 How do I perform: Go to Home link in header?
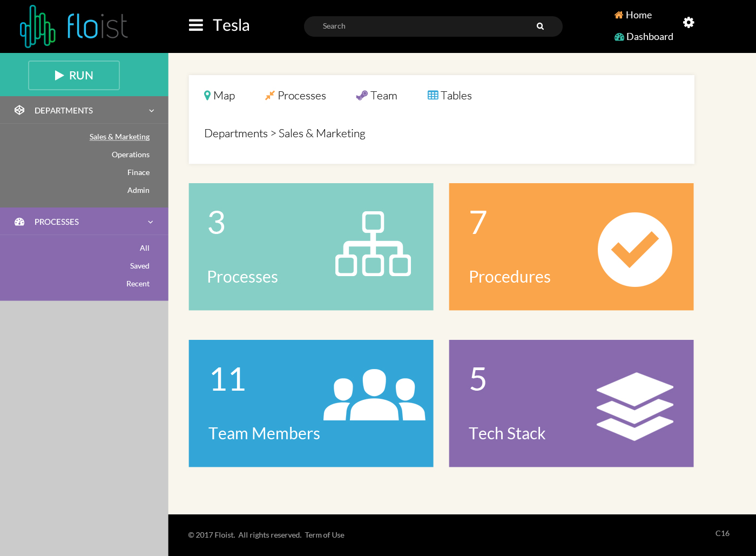(x=633, y=15)
